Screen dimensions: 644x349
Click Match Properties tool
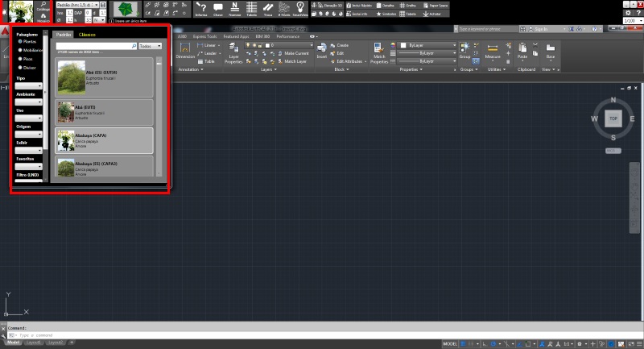[x=378, y=53]
